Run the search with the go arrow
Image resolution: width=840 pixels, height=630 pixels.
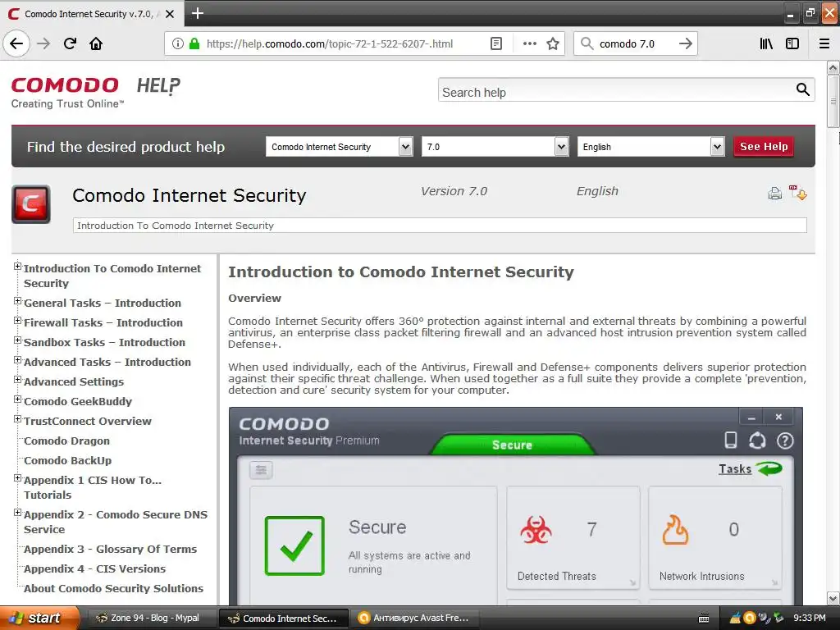(685, 44)
